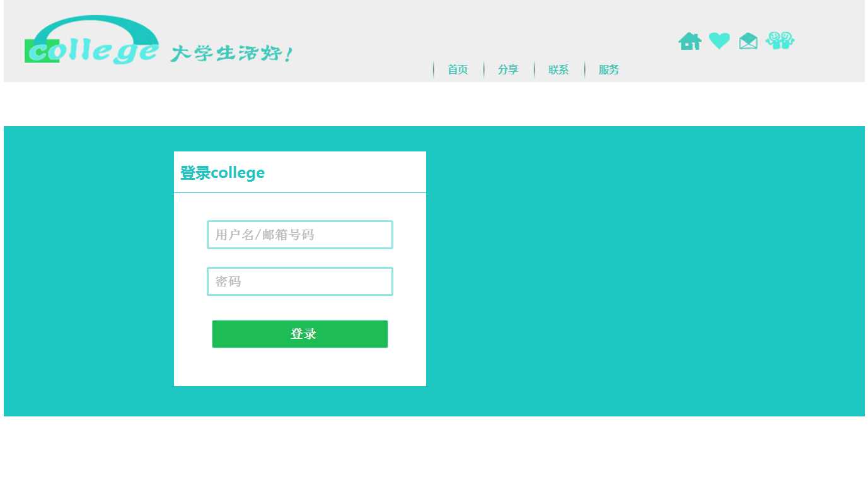This screenshot has width=868, height=494.
Task: Click the 登录college heading
Action: (223, 173)
